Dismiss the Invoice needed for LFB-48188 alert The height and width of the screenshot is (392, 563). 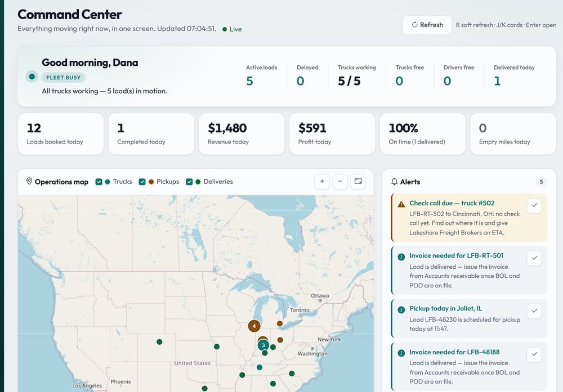(x=534, y=354)
